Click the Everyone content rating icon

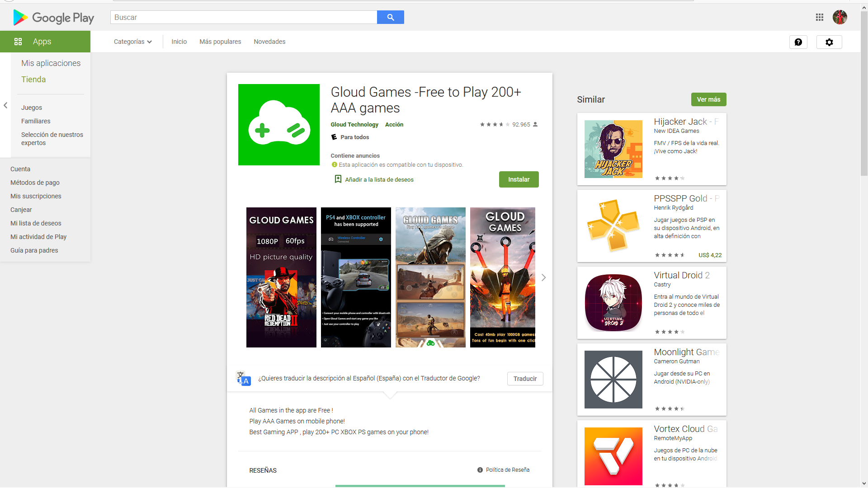click(x=334, y=137)
